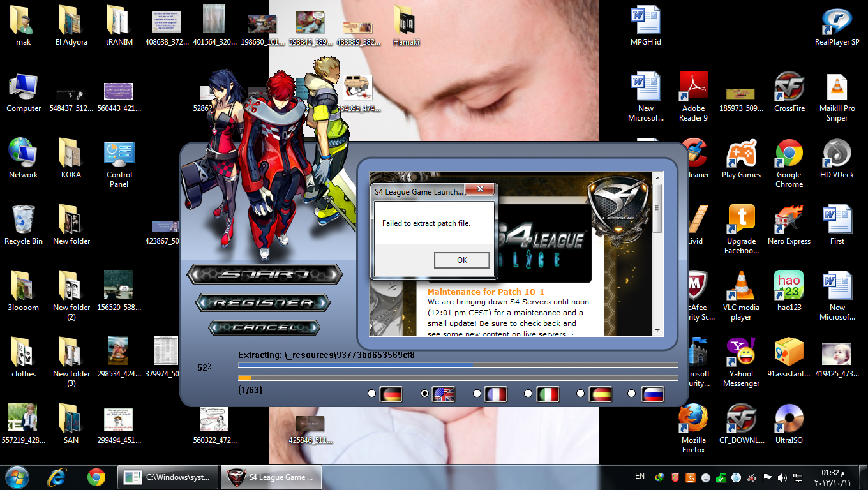Image resolution: width=868 pixels, height=490 pixels.
Task: Select the 91assistant shortcut icon
Action: [789, 358]
